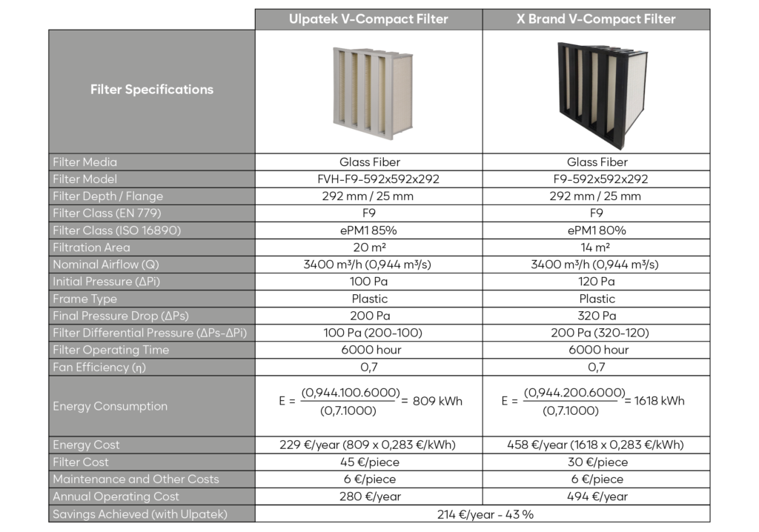Select the 'Annual Operating Cost' row label
The height and width of the screenshot is (532, 759).
pos(116,496)
